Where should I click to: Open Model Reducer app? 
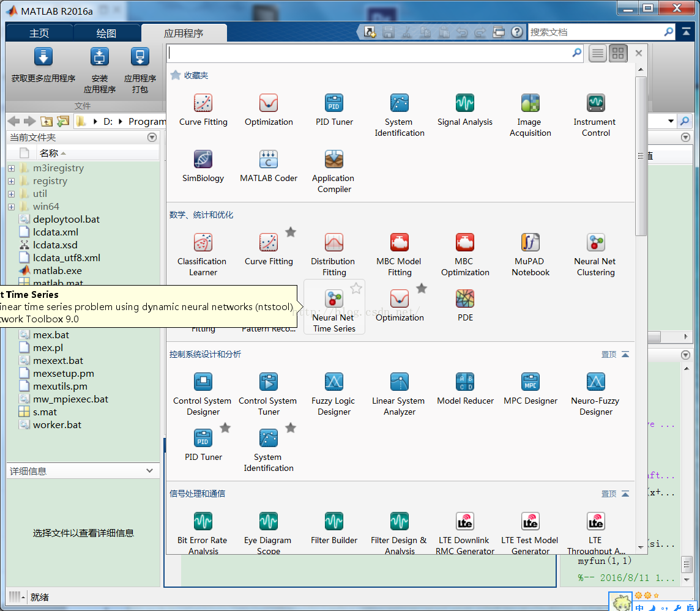click(x=465, y=389)
